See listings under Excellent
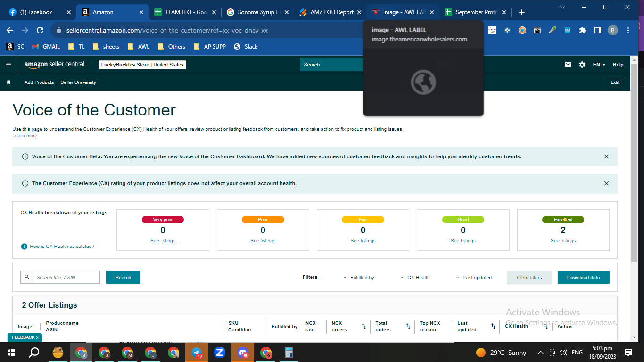 tap(563, 241)
